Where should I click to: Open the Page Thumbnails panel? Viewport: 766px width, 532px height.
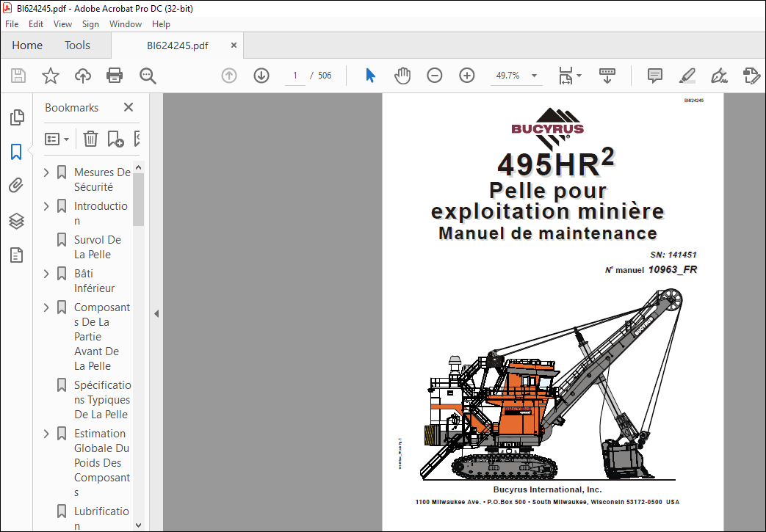pyautogui.click(x=17, y=117)
